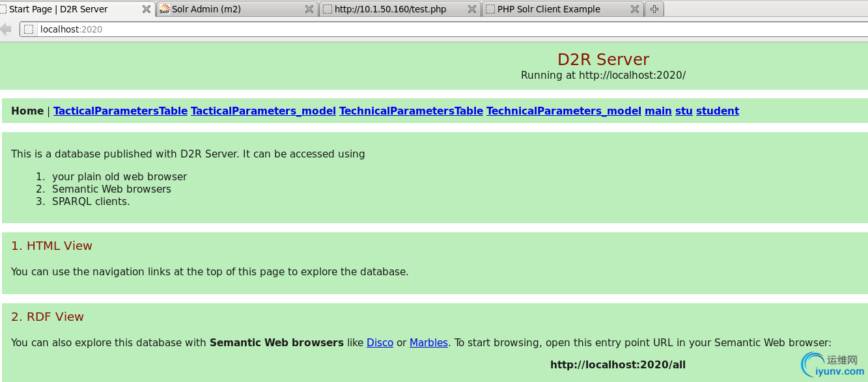The image size is (868, 382).
Task: Click the '1. HTML View' heading
Action: (x=51, y=246)
